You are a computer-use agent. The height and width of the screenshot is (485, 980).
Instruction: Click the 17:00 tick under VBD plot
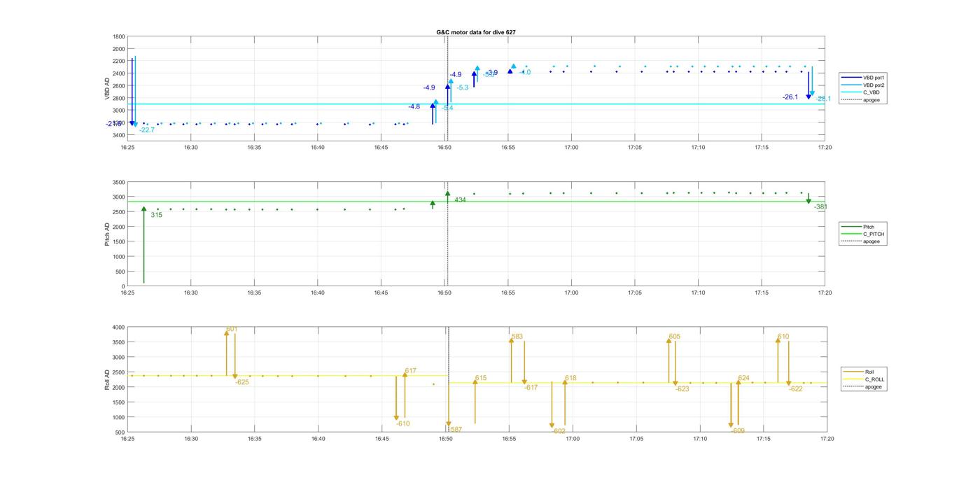[x=571, y=148]
